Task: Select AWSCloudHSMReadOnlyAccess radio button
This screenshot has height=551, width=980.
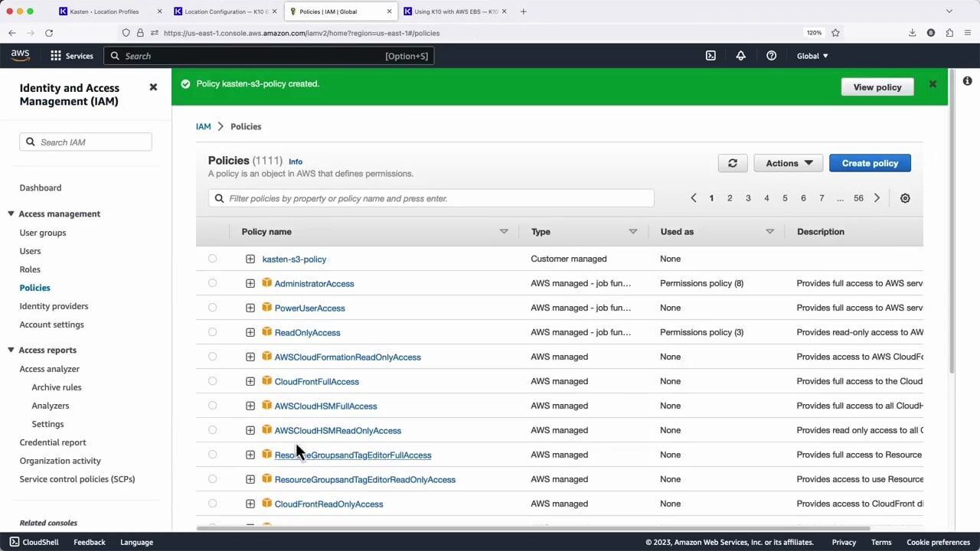Action: [212, 430]
